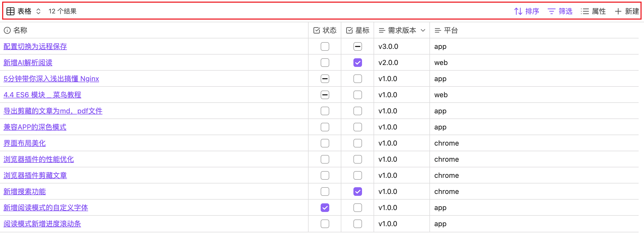644x238 pixels.
Task: Click the sort arrows icon
Action: tap(518, 11)
